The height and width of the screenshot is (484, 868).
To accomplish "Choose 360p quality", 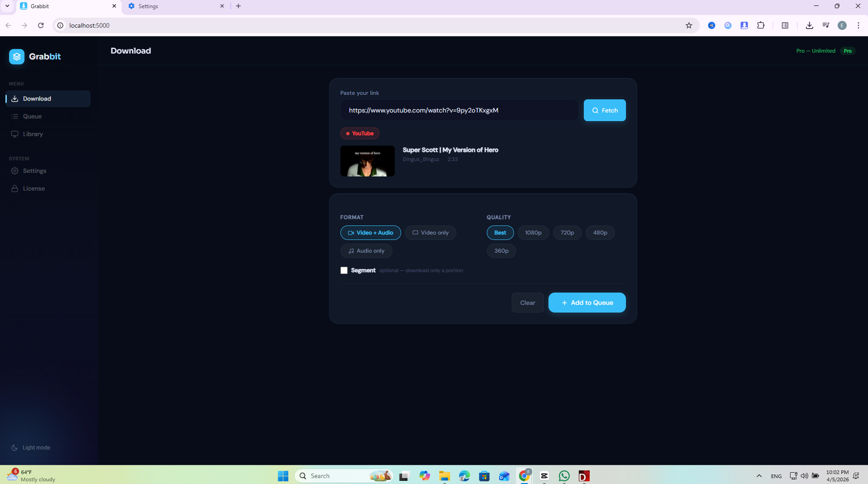I will click(501, 251).
